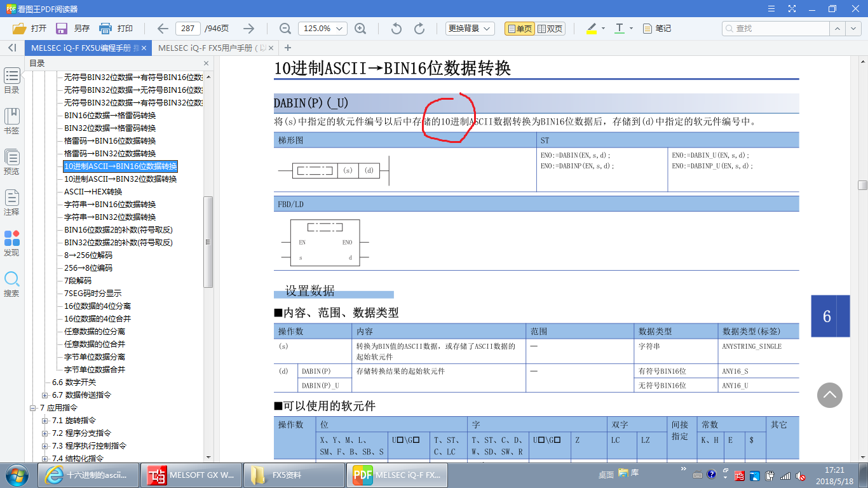Click the 打印 print icon

point(105,29)
